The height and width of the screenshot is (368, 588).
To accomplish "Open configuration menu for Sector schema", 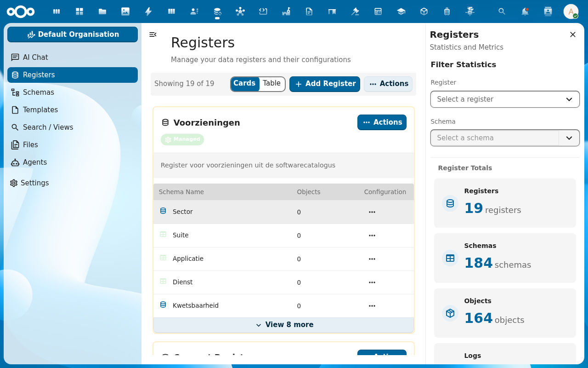I will (372, 212).
